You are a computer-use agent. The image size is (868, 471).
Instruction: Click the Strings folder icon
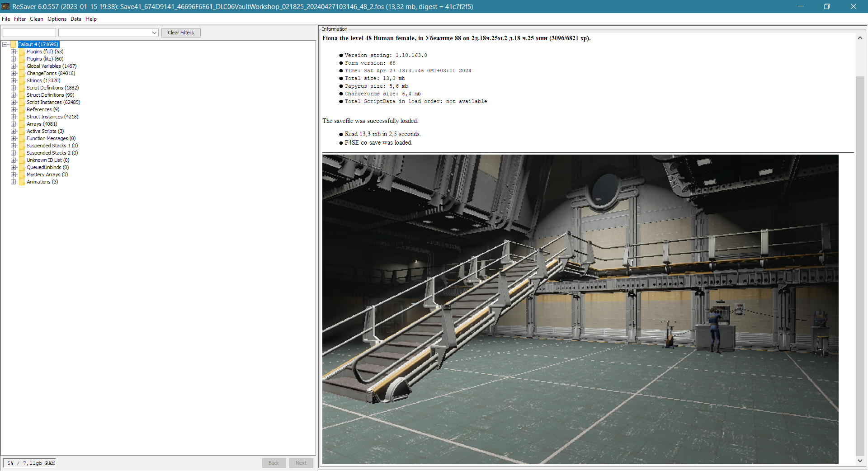(x=22, y=80)
